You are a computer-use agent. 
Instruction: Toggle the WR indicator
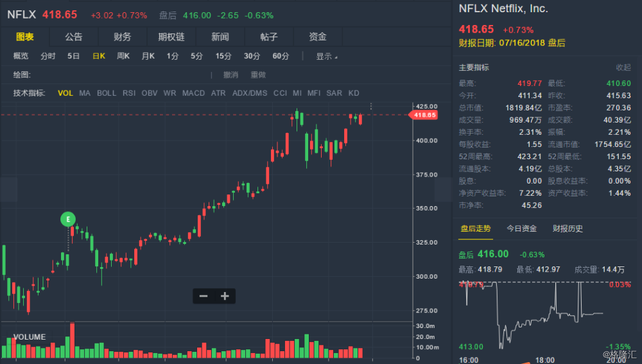(170, 93)
